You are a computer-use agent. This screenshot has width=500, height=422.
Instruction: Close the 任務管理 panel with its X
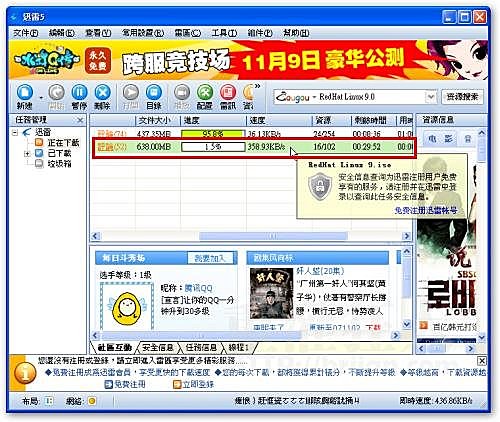pos(80,120)
